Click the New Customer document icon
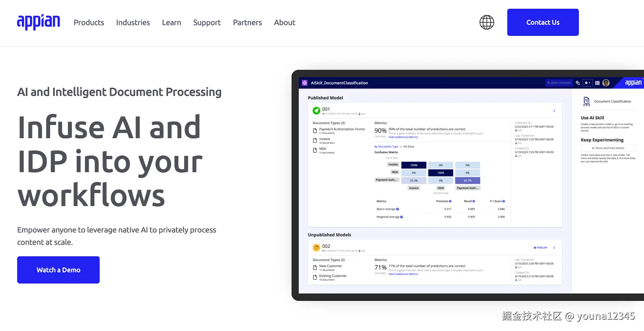Screen dimensions: 644x331 (315, 267)
